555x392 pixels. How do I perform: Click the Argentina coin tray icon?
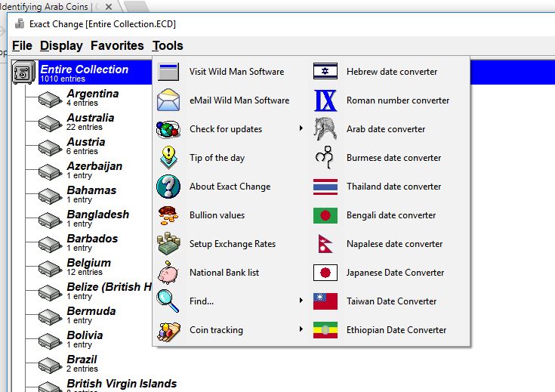50,100
